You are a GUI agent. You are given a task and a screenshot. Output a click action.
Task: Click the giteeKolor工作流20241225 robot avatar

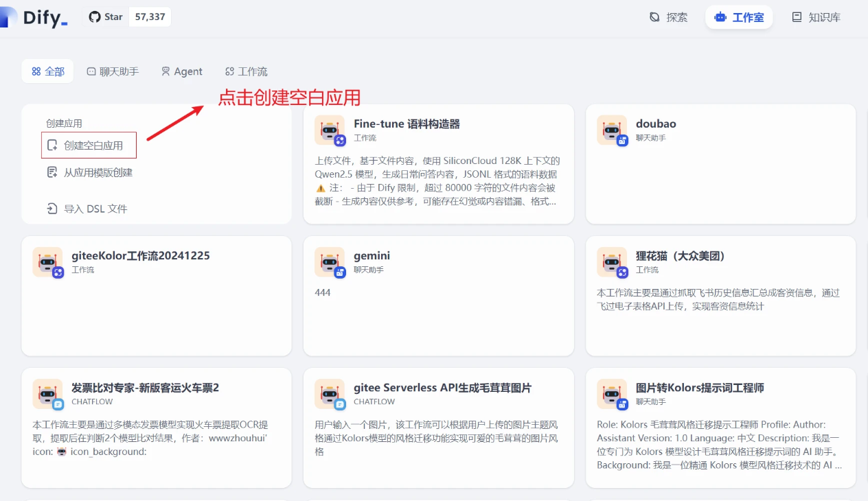coord(47,262)
